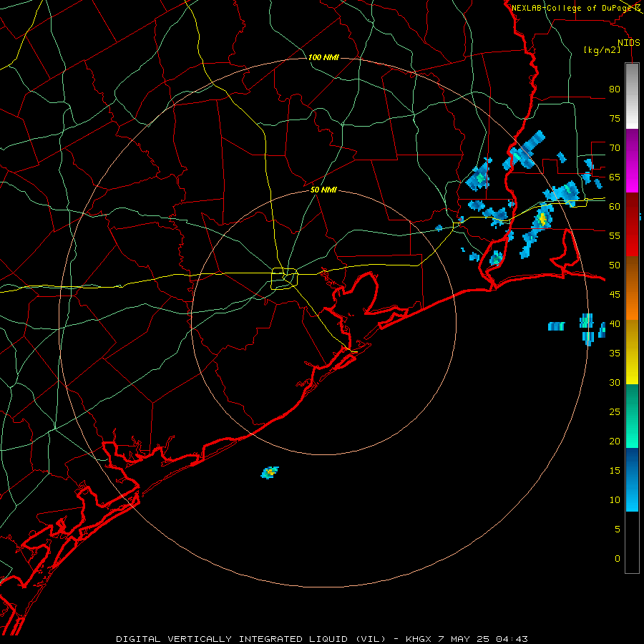Select the black bottom segment of the color scale
The image size is (644, 644).
tap(632, 542)
